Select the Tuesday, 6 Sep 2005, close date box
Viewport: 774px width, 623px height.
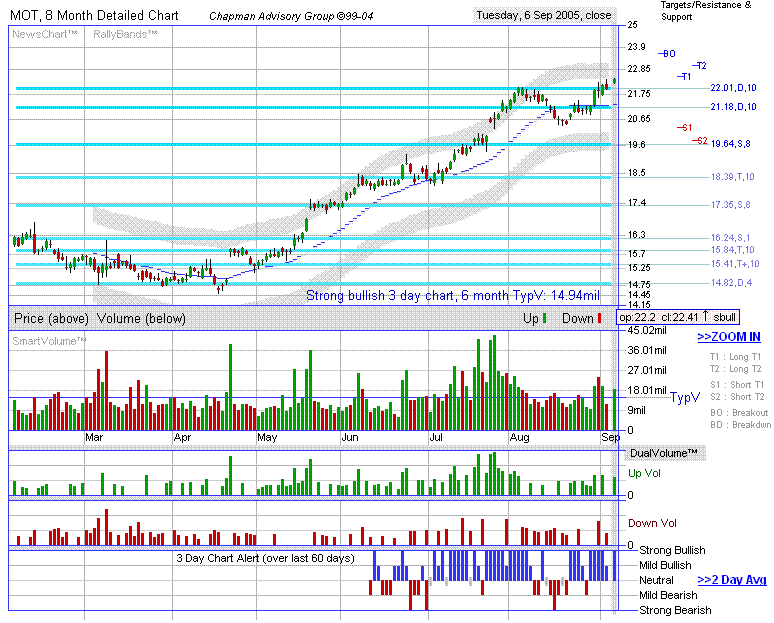[544, 15]
